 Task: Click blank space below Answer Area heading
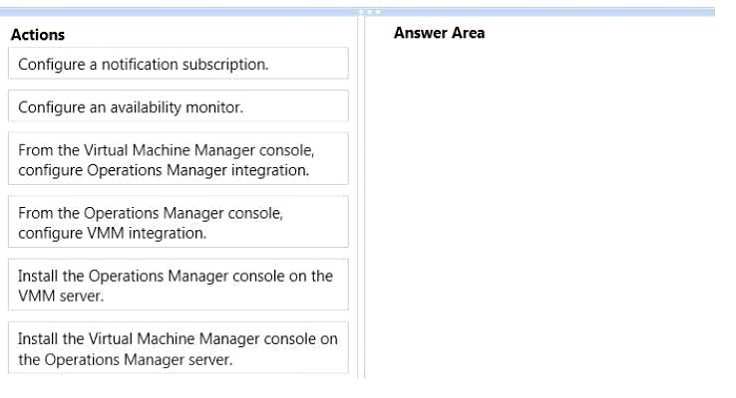coord(540,141)
